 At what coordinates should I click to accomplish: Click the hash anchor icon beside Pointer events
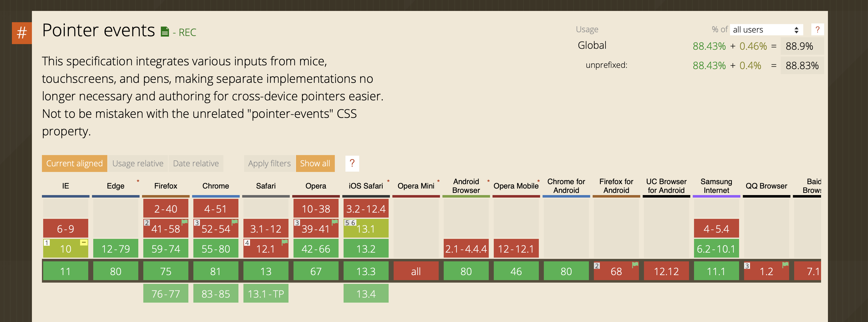22,33
